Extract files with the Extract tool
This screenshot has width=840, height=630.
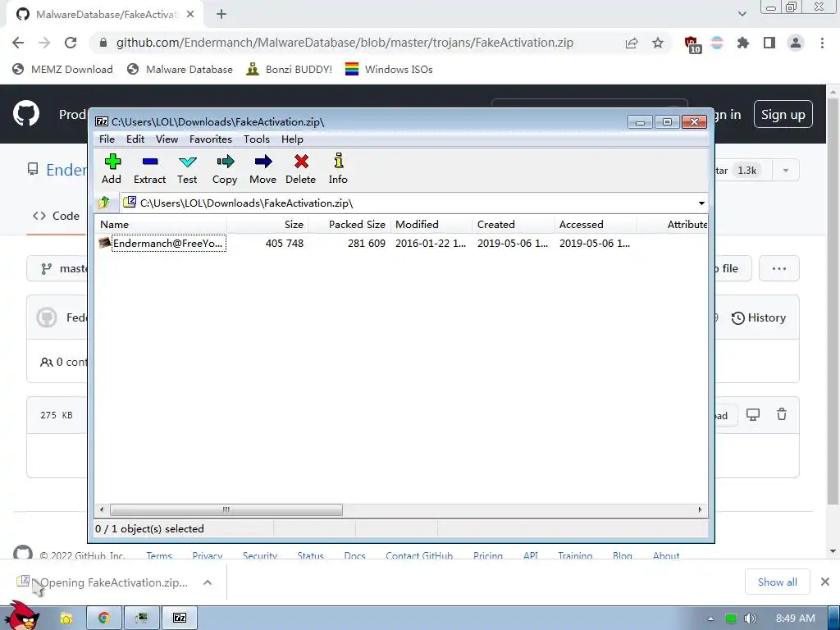(x=149, y=169)
